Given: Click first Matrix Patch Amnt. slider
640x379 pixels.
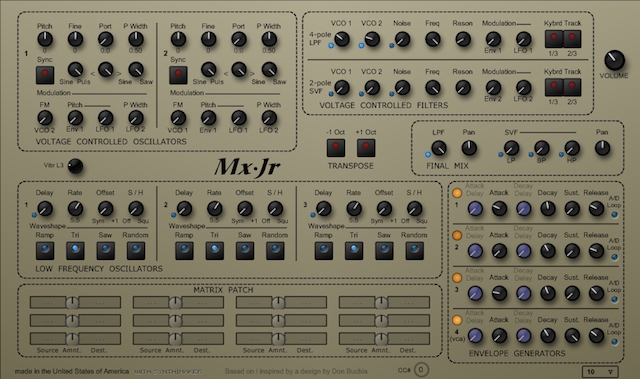Looking at the screenshot, I should (x=72, y=303).
